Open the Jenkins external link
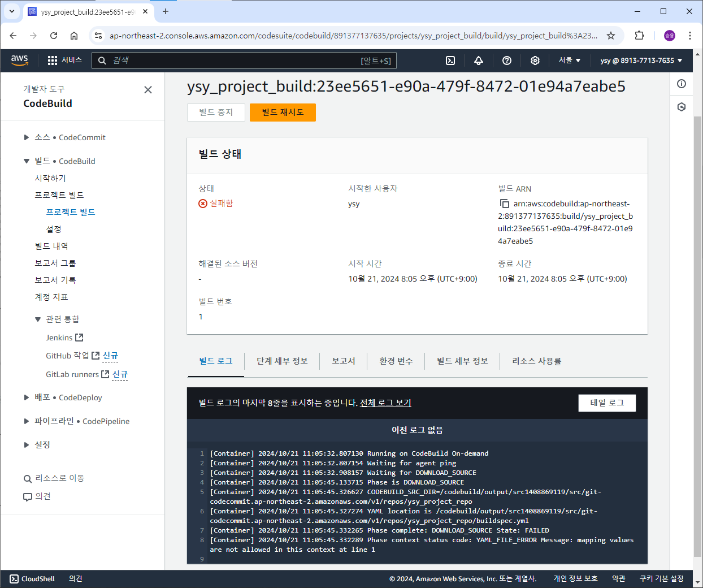 (64, 338)
